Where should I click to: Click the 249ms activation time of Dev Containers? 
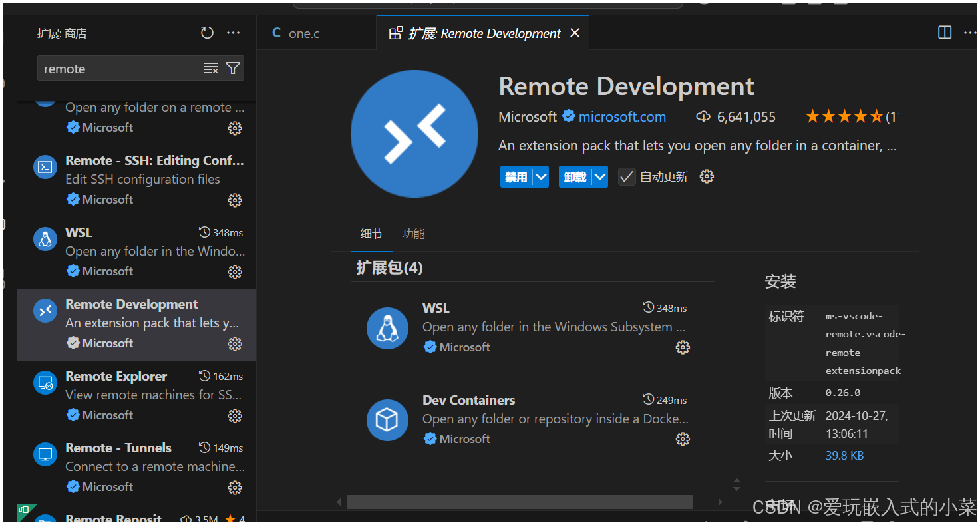tap(665, 400)
